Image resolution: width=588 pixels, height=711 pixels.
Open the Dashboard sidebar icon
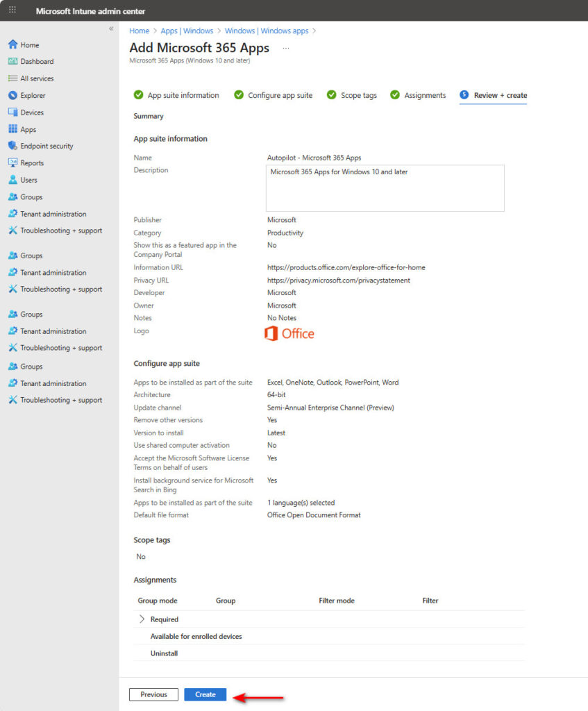pyautogui.click(x=12, y=62)
